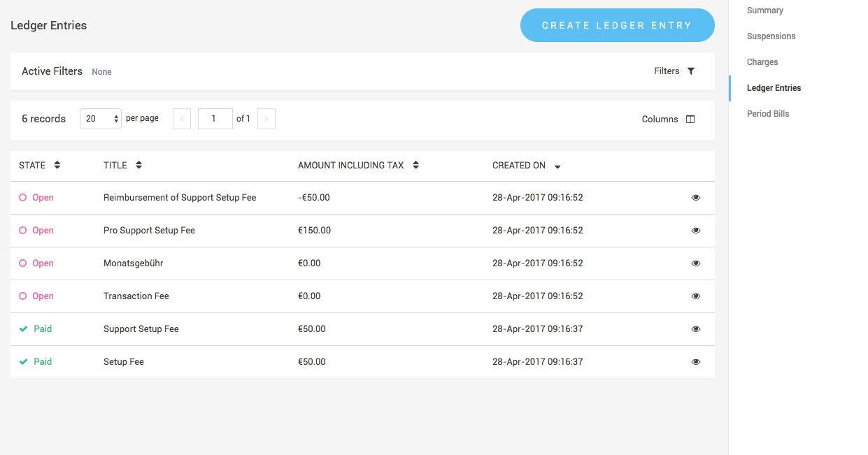View the Pro Support Setup Fee entry
This screenshot has width=868, height=455.
click(x=696, y=231)
